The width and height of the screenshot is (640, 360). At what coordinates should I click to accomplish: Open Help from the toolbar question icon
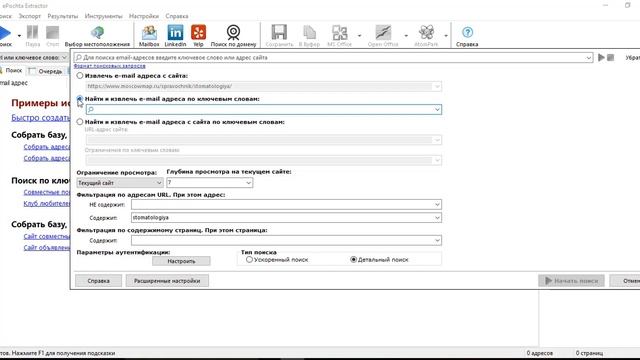click(467, 32)
